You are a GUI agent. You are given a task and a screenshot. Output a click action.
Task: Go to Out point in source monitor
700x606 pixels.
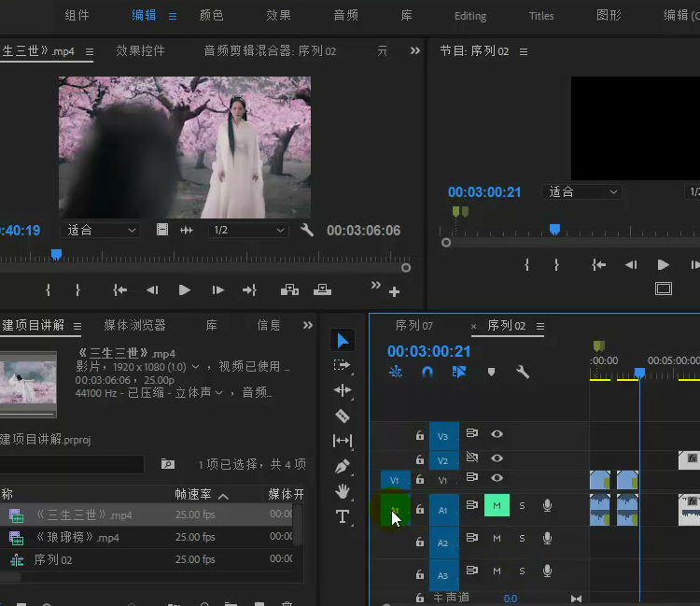[249, 290]
